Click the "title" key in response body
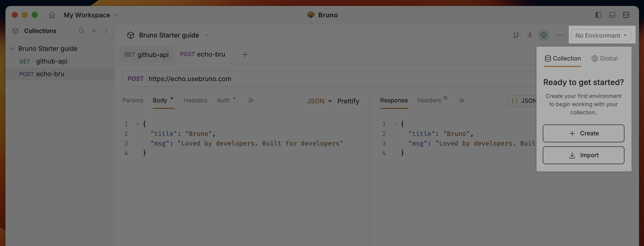 tap(421, 134)
